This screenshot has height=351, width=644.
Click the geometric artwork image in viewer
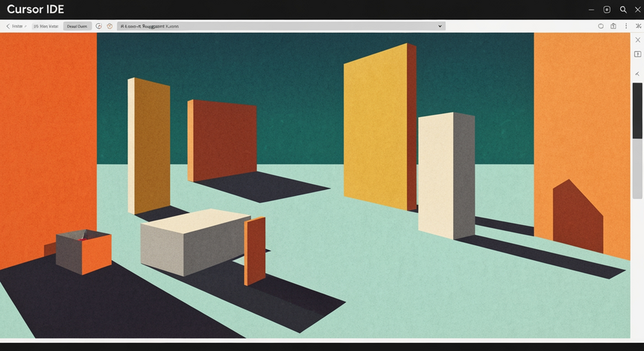coord(315,186)
